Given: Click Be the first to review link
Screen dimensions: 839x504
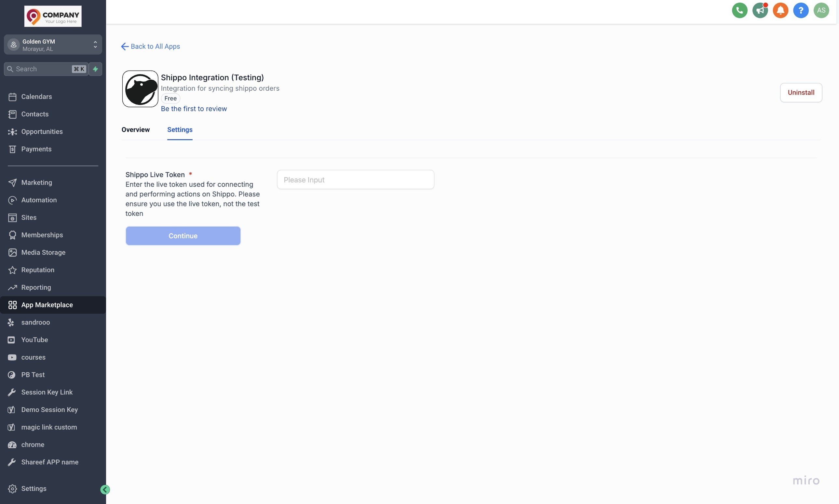Looking at the screenshot, I should point(194,109).
